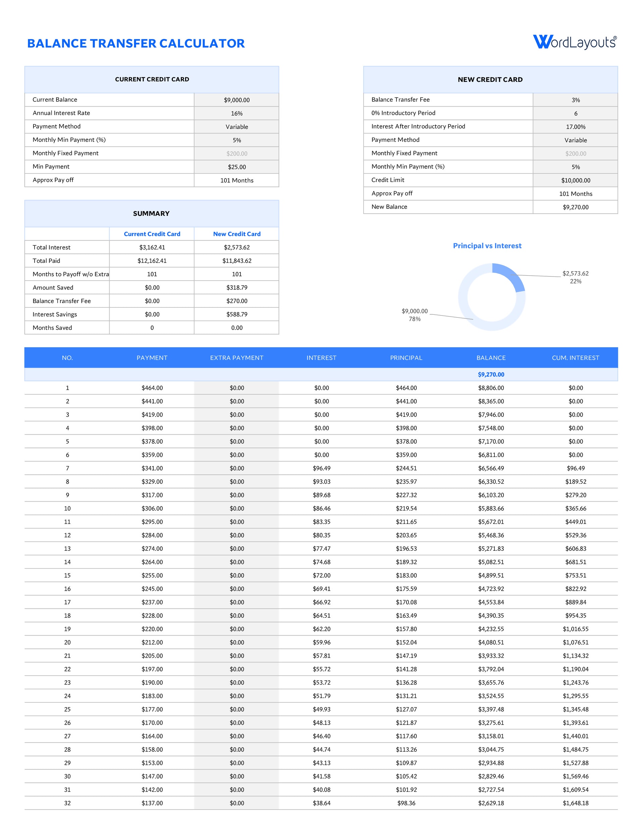
Task: Click the CUM. INTEREST column header
Action: pos(575,358)
